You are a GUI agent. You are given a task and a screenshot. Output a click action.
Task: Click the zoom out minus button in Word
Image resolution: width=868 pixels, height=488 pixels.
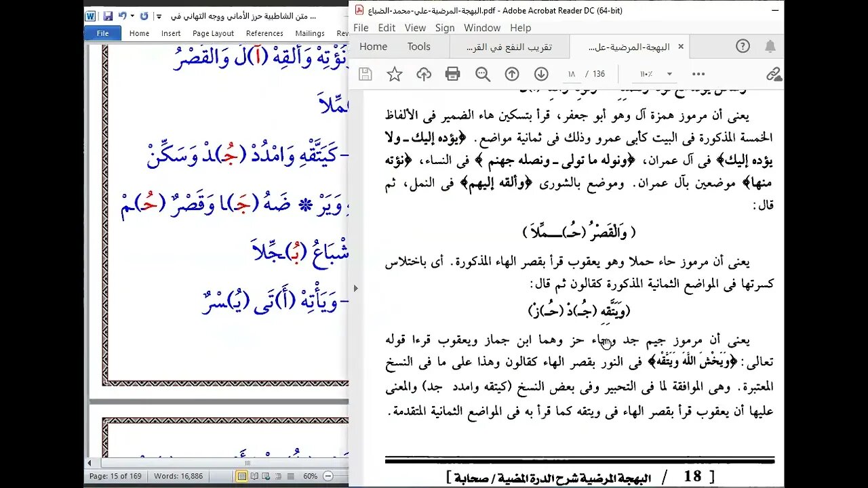(x=329, y=476)
